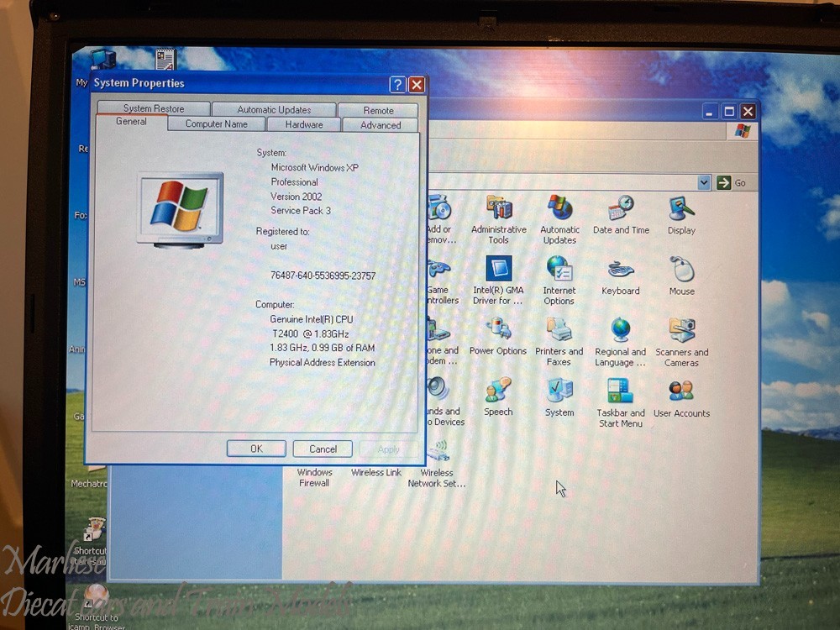Switch to the Hardware tab

click(304, 124)
